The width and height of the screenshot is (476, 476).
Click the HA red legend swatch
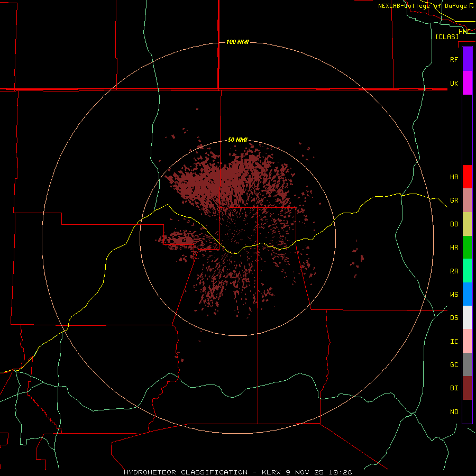467,177
